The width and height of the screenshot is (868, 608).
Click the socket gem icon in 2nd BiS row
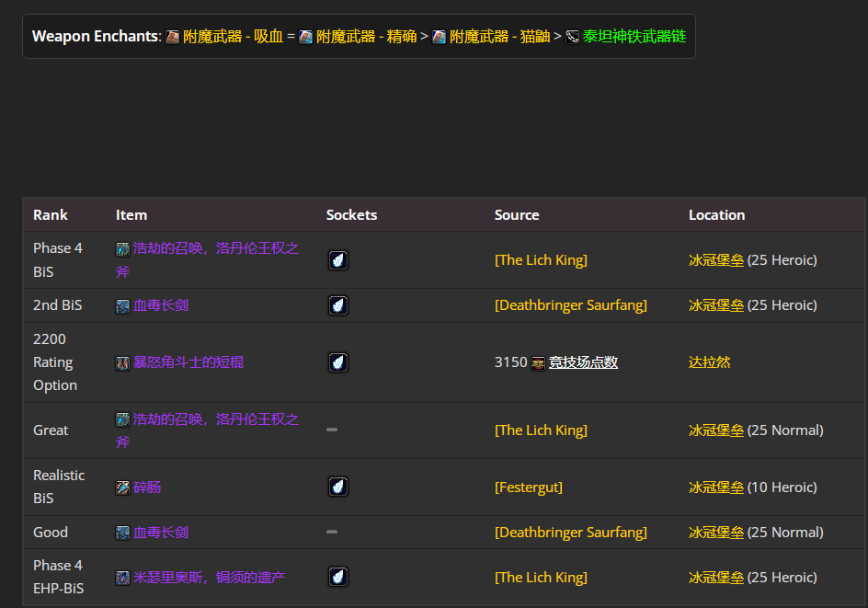pos(338,305)
